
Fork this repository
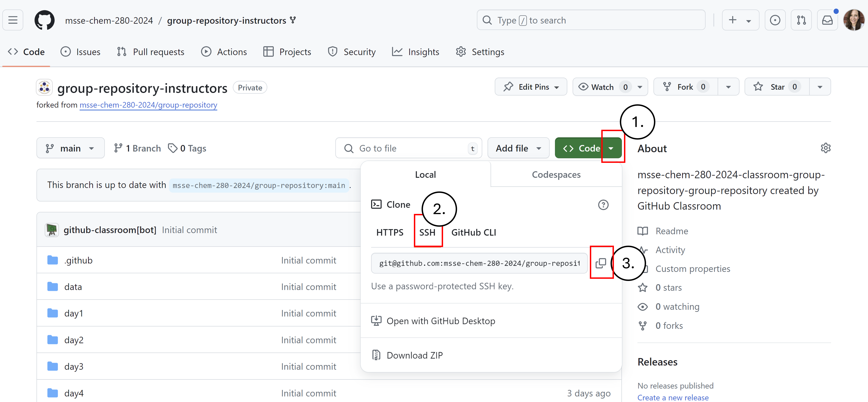point(686,87)
